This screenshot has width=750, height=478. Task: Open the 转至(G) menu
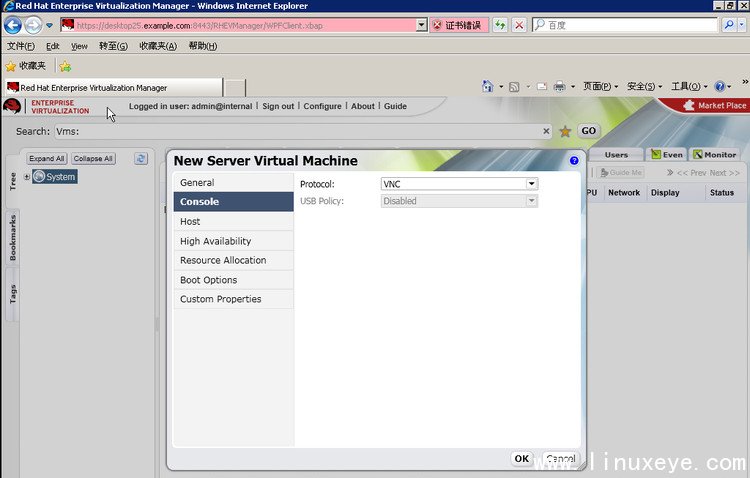pyautogui.click(x=113, y=46)
